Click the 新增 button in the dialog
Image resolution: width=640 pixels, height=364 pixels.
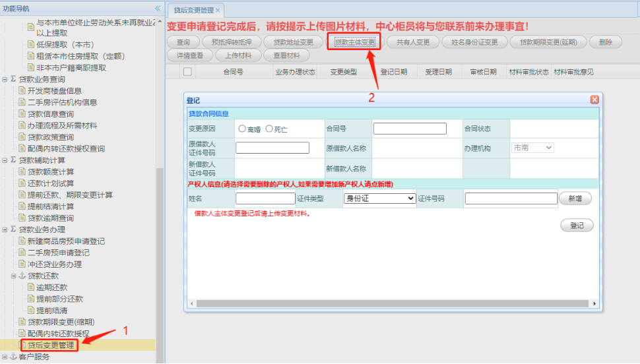575,198
